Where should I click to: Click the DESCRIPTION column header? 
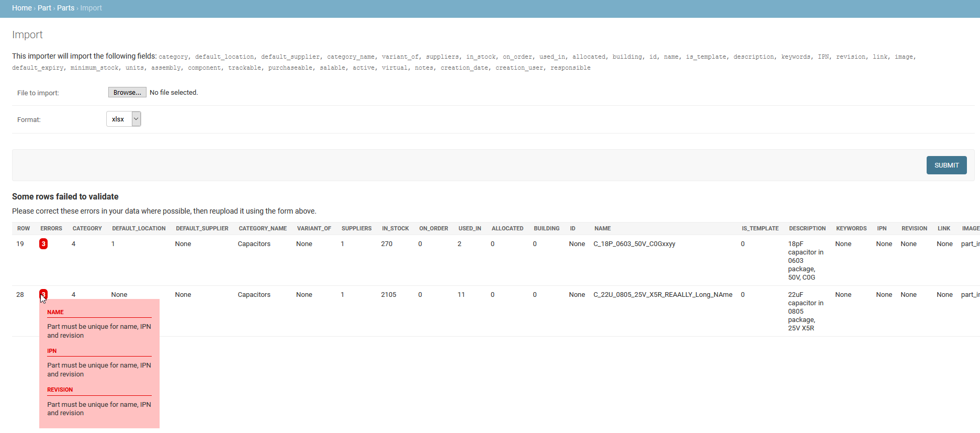[807, 229]
